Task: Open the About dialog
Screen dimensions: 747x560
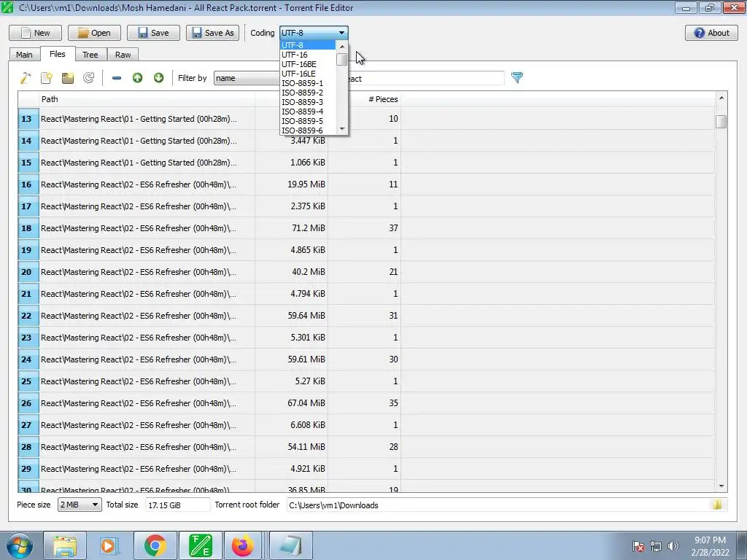Action: click(x=711, y=33)
